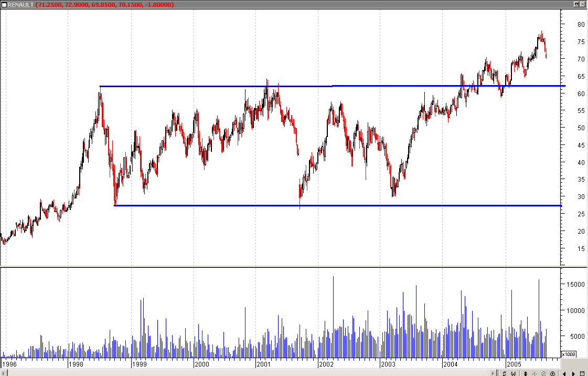
Task: Click the 65 price axis label
Action: [581, 77]
